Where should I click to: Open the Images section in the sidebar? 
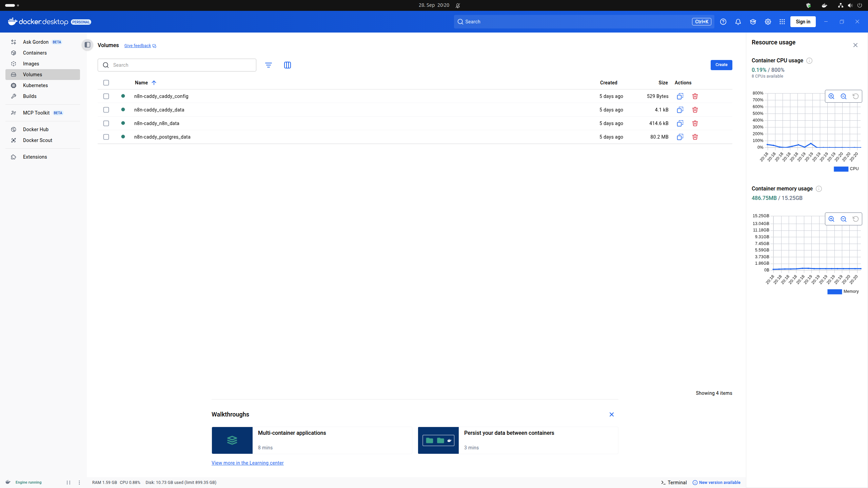(x=31, y=64)
